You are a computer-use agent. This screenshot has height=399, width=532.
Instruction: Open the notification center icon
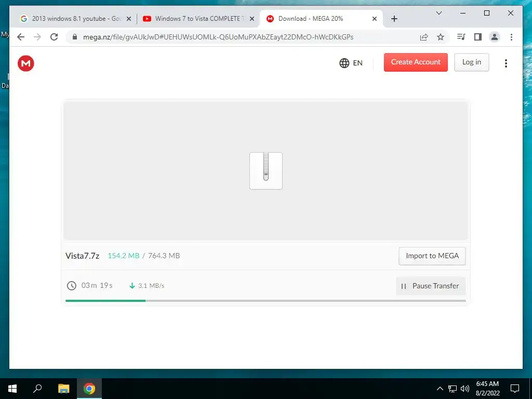coord(515,389)
